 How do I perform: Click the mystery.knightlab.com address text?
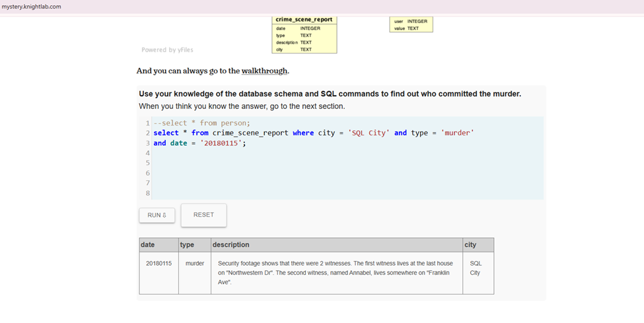pos(32,6)
